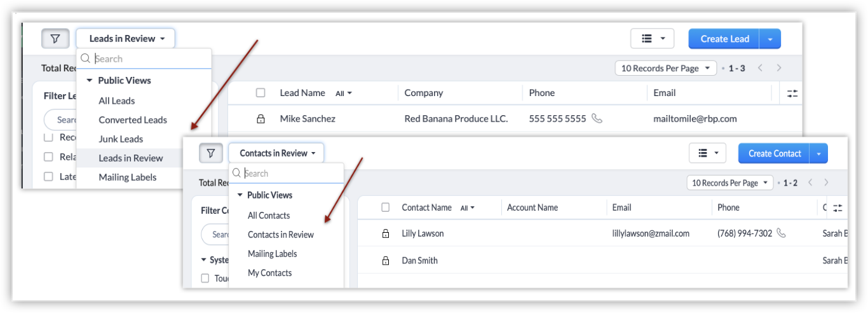Click the Create Contact button
Viewport: 868px width, 313px height.
tap(774, 153)
